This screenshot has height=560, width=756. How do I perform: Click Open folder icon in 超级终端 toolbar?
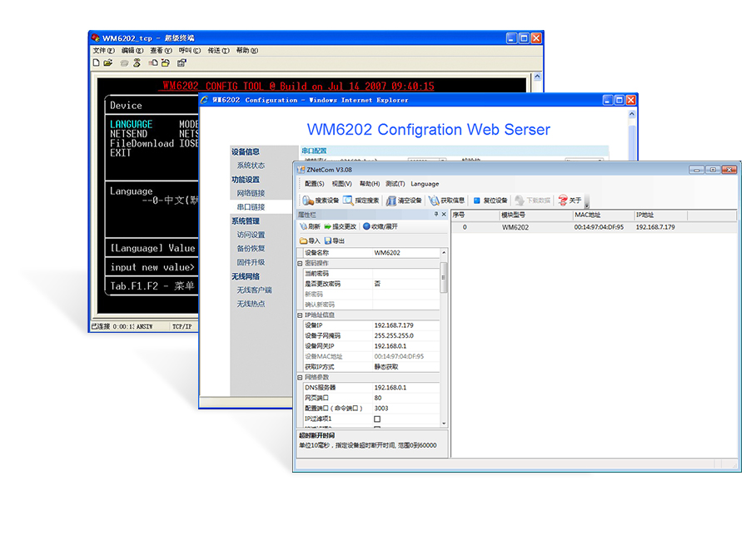(108, 62)
